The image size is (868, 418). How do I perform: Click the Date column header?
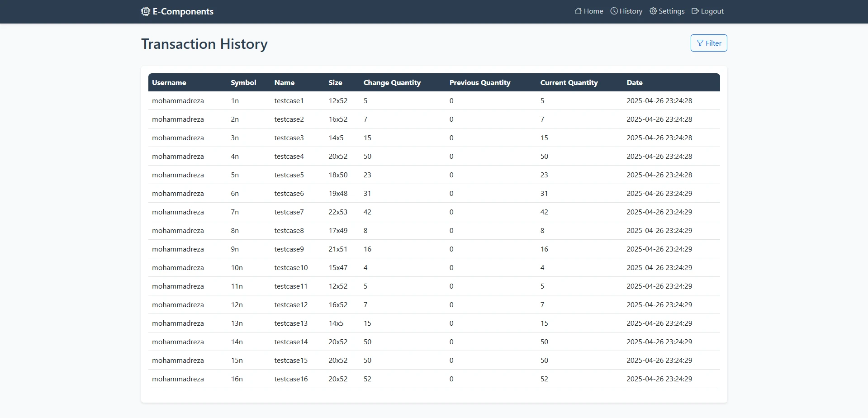[x=634, y=83]
